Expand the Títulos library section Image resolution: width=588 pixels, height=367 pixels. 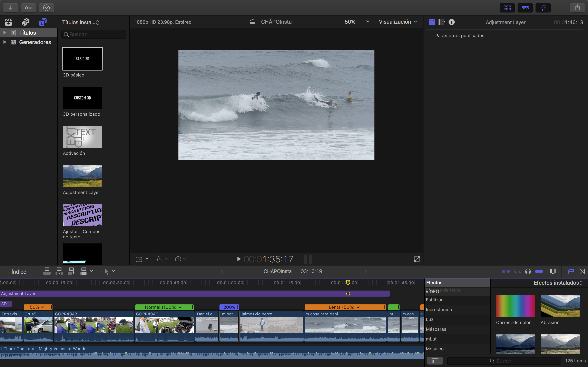4,33
